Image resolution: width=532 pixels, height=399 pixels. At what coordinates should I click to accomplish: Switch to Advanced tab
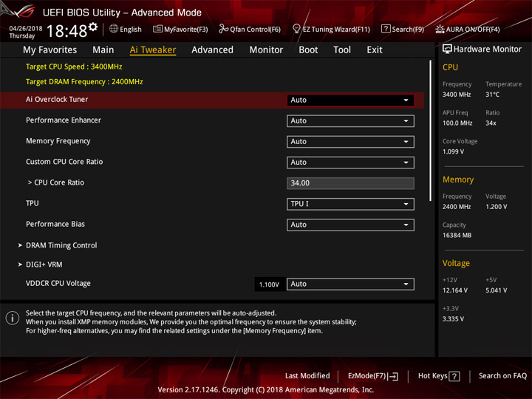[212, 50]
